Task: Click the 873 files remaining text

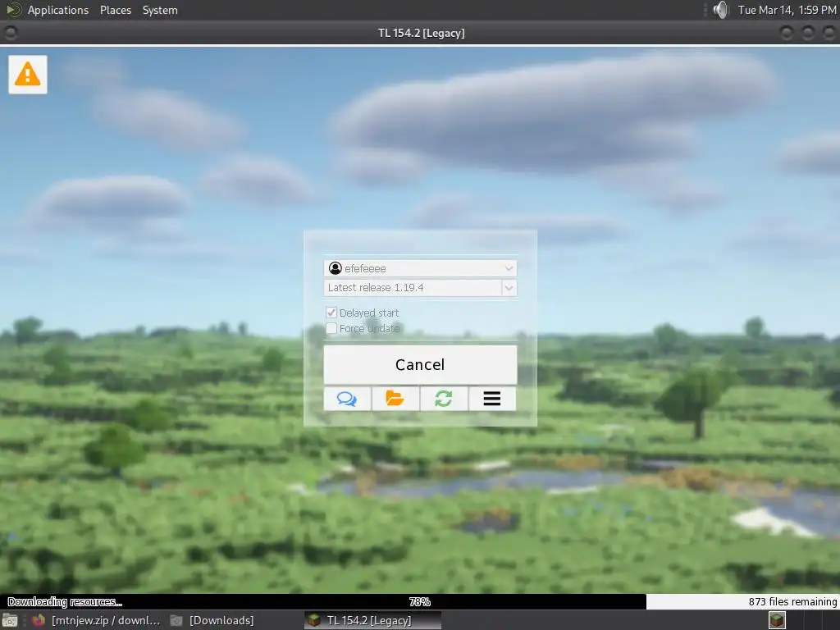Action: click(792, 601)
